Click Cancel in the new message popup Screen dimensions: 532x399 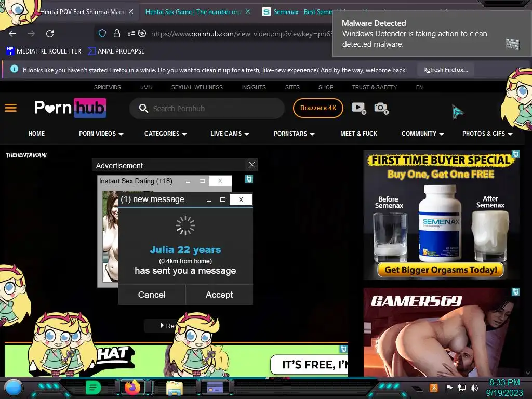click(x=152, y=295)
